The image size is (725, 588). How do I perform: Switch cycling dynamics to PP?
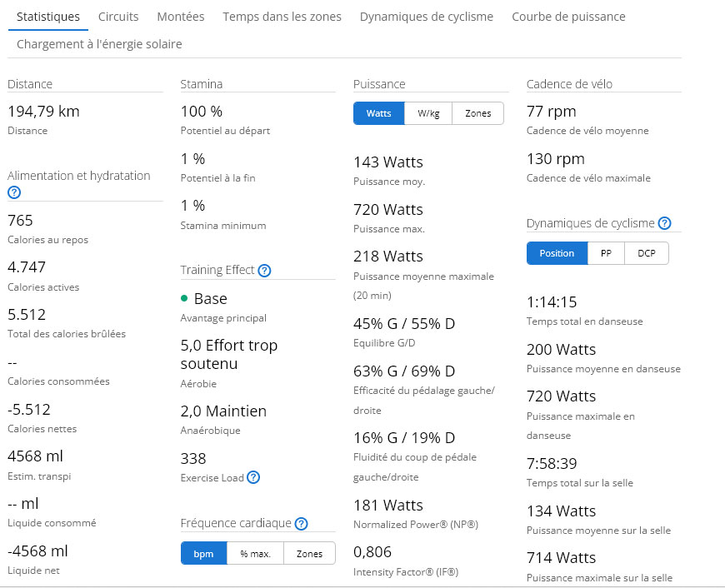[x=606, y=253]
